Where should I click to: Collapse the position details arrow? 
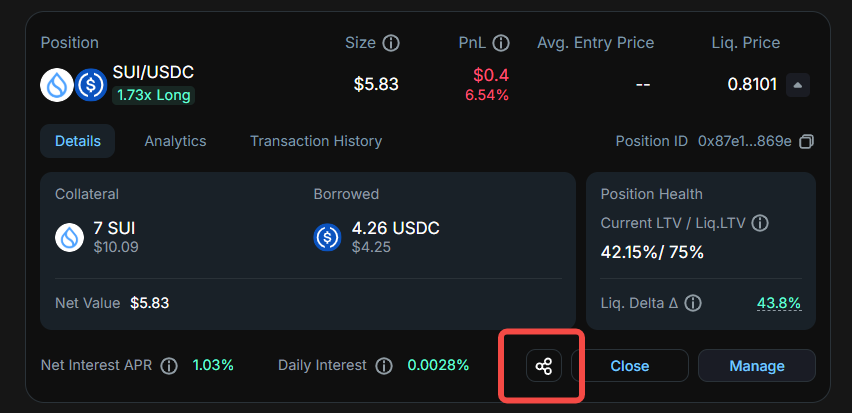pos(797,85)
